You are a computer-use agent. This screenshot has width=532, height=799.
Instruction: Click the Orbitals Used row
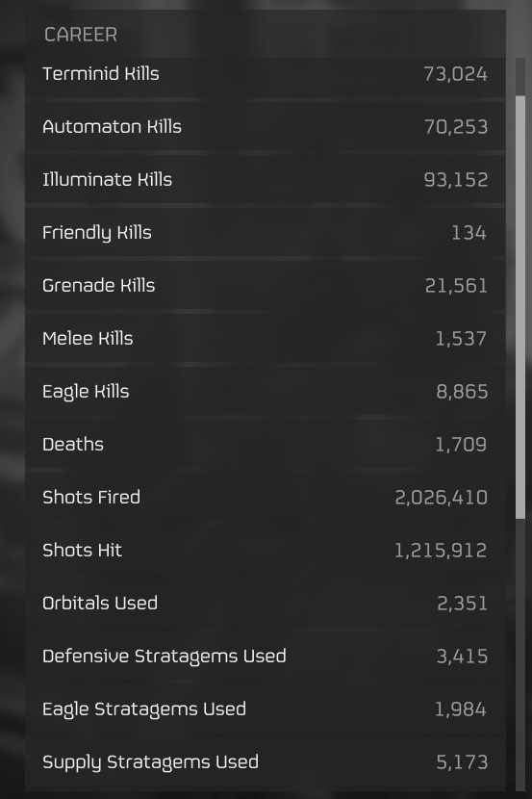coord(266,604)
